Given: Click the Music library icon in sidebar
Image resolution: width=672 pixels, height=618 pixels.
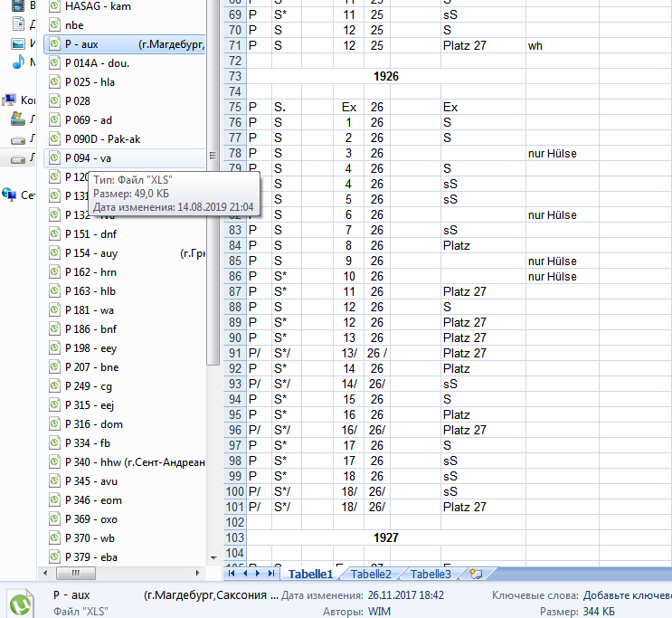Looking at the screenshot, I should (x=19, y=62).
